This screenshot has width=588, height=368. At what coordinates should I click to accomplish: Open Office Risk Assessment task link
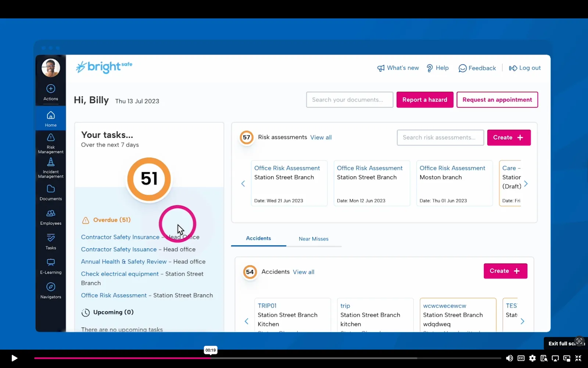114,296
